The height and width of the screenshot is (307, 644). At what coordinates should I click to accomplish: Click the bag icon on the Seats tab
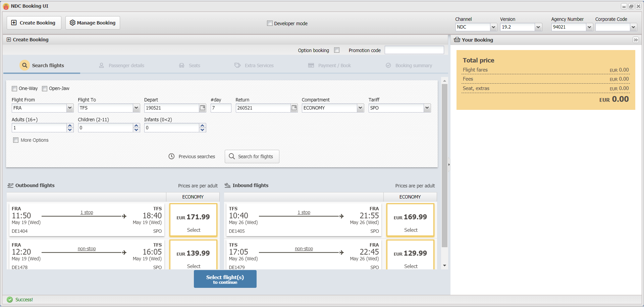(182, 65)
